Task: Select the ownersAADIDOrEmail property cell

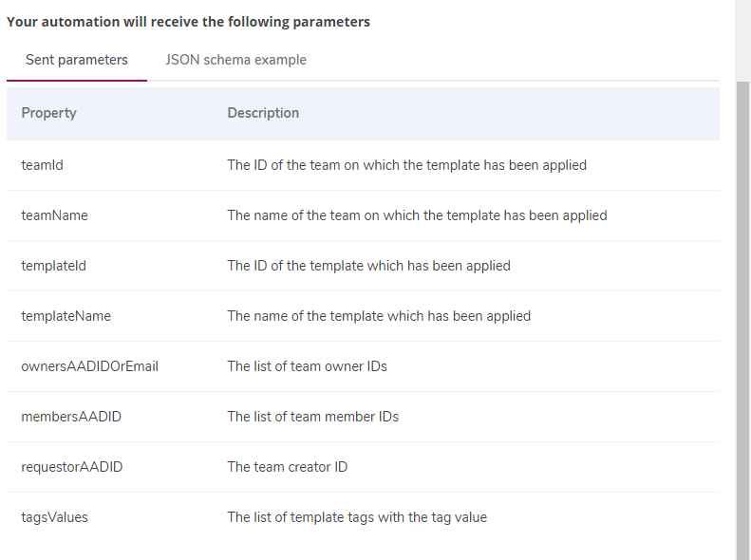Action: [x=89, y=366]
